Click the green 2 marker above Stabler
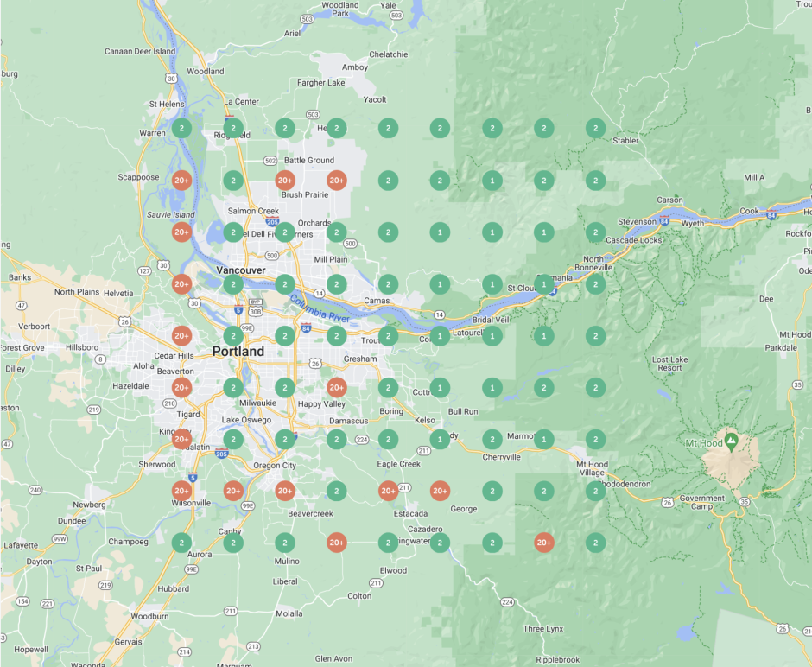This screenshot has height=667, width=812. [595, 129]
